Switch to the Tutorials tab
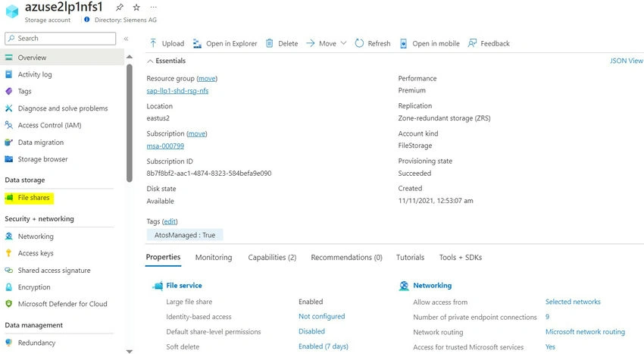644x354 pixels. [410, 258]
